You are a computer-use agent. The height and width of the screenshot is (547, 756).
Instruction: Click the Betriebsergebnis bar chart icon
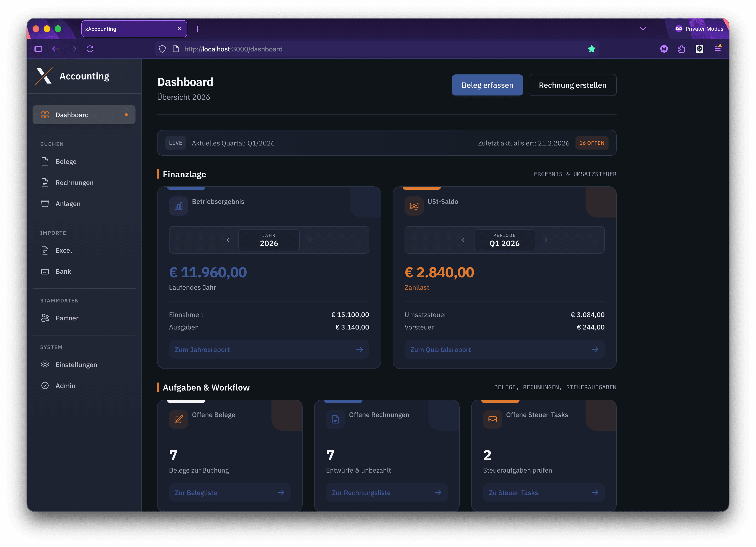click(178, 206)
